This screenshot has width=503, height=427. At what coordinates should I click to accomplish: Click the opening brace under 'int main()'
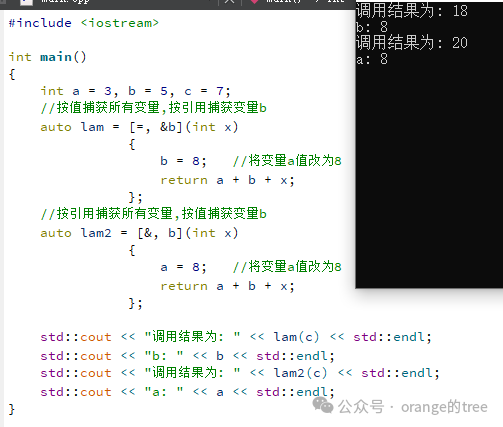12,74
